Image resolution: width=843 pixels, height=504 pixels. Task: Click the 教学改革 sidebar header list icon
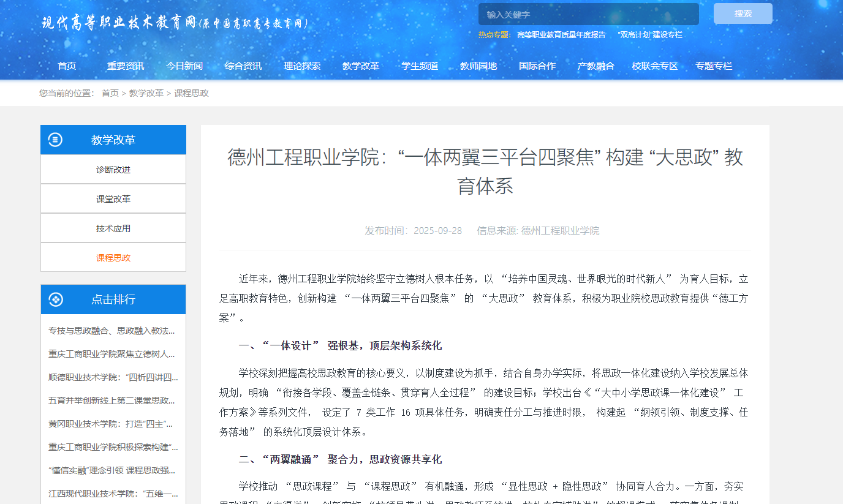click(55, 140)
